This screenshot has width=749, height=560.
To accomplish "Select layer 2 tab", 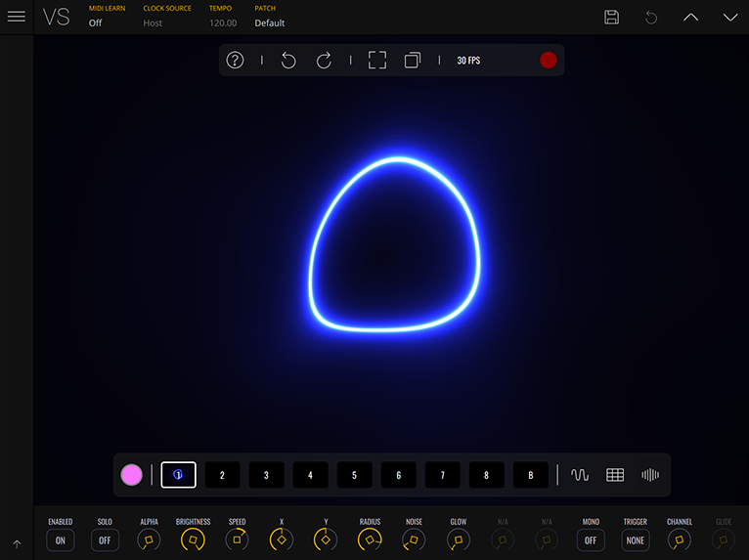I will tap(222, 475).
